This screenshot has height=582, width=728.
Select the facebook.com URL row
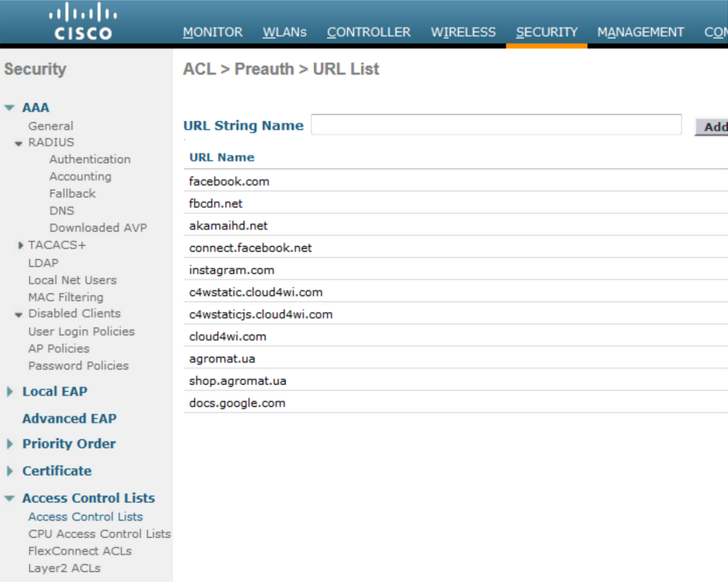pyautogui.click(x=456, y=181)
